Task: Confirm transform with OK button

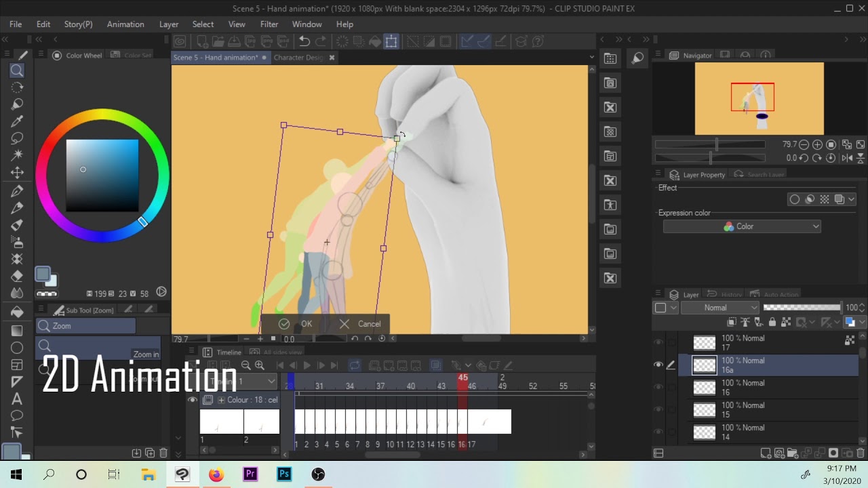Action: click(296, 324)
